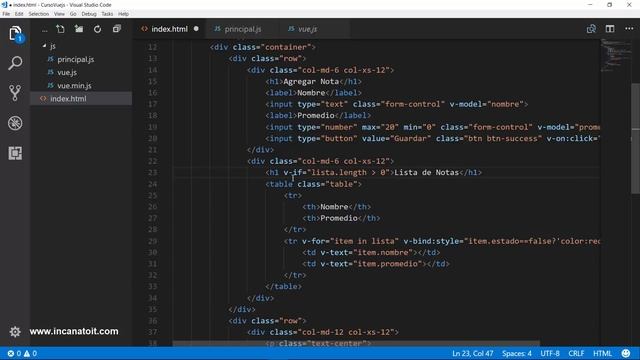Split the editor
This screenshot has height=360, width=640.
610,29
